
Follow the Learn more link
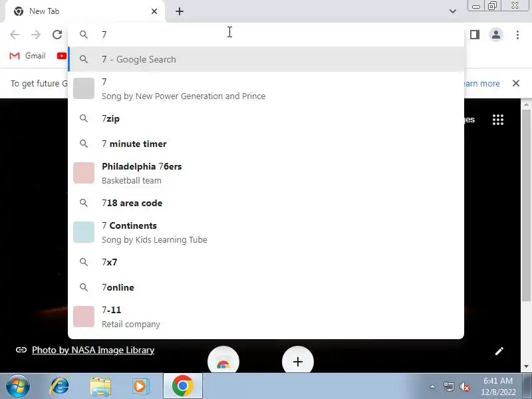(481, 84)
